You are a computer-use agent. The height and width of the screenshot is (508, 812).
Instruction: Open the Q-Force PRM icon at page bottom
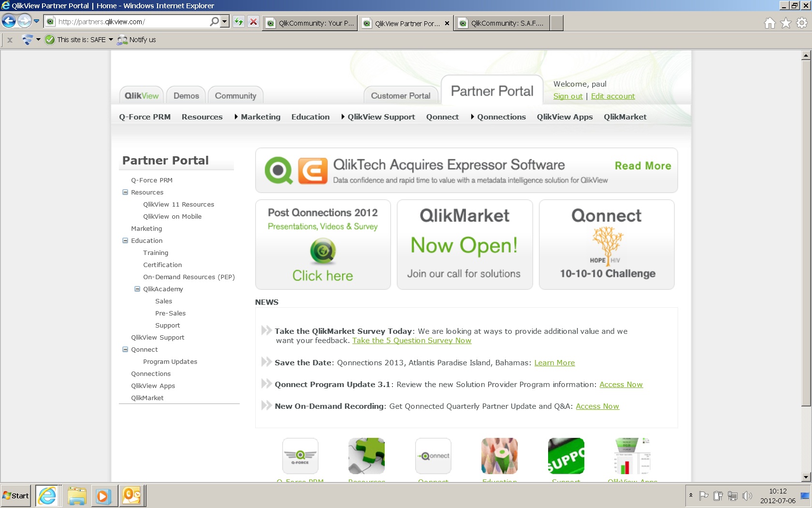coord(300,455)
